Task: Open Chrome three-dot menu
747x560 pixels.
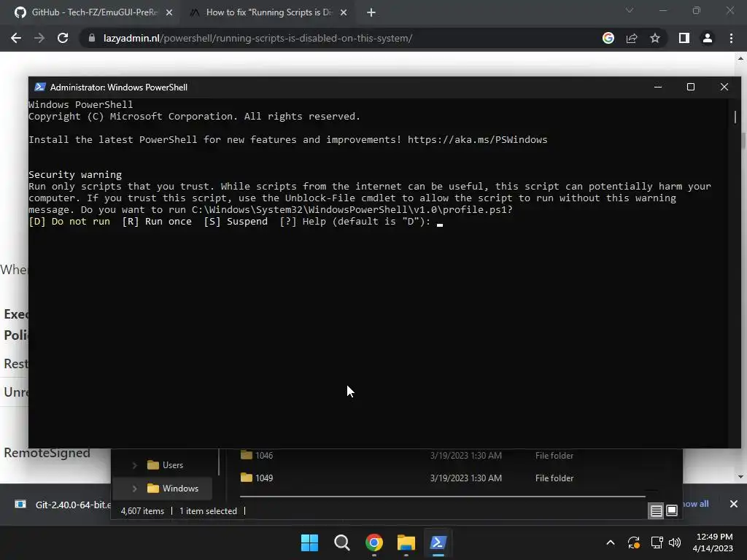Action: pyautogui.click(x=731, y=38)
